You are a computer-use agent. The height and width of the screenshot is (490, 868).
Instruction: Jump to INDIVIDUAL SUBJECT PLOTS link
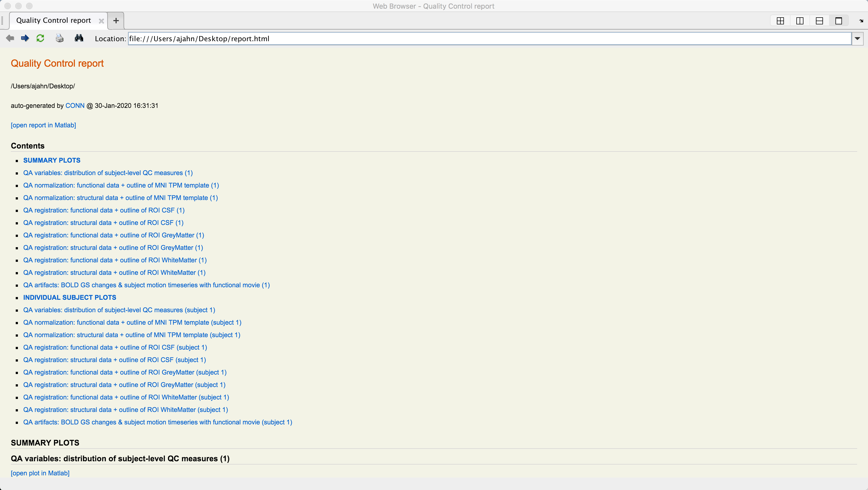click(x=70, y=297)
